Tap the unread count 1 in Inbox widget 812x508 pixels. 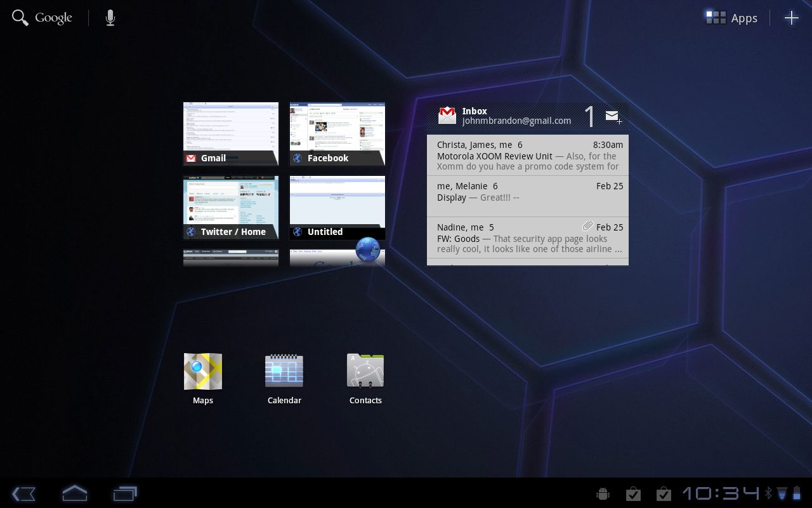click(x=589, y=117)
